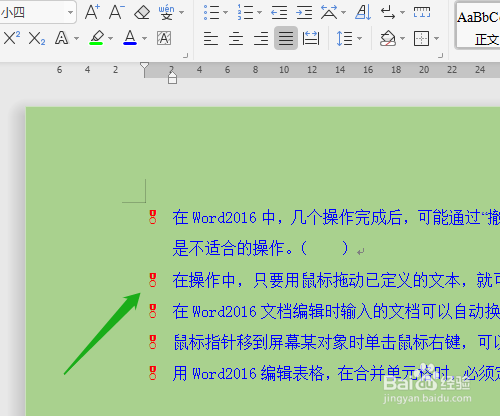Image resolution: width=500 pixels, height=416 pixels.
Task: Toggle superscript X² formatting
Action: click(x=12, y=38)
